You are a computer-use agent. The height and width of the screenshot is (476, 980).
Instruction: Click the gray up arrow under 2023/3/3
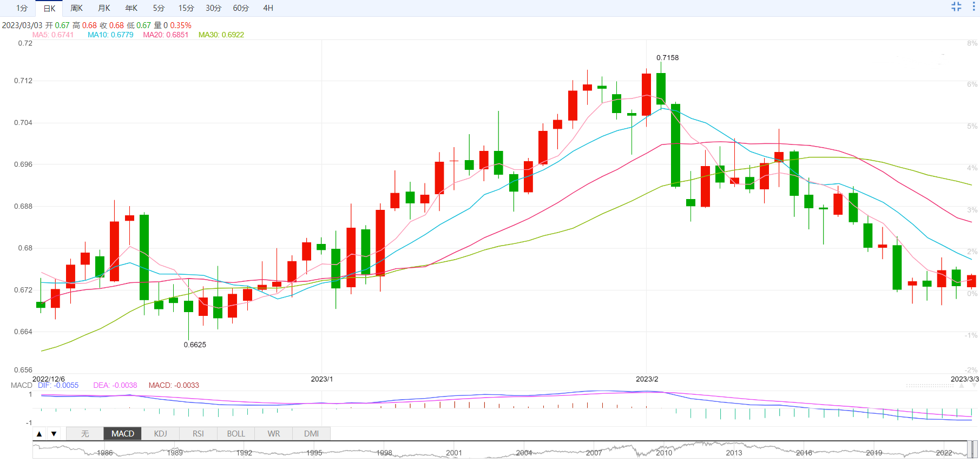pyautogui.click(x=962, y=386)
